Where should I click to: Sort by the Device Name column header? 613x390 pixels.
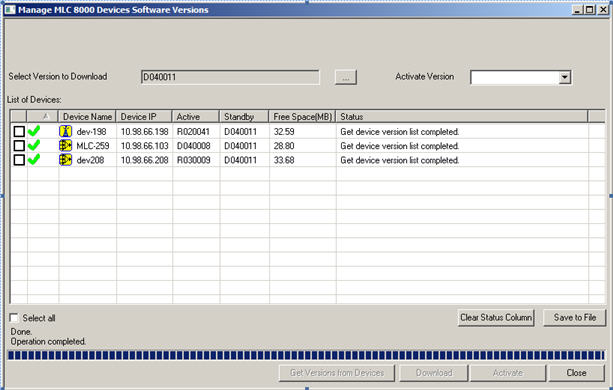point(87,116)
